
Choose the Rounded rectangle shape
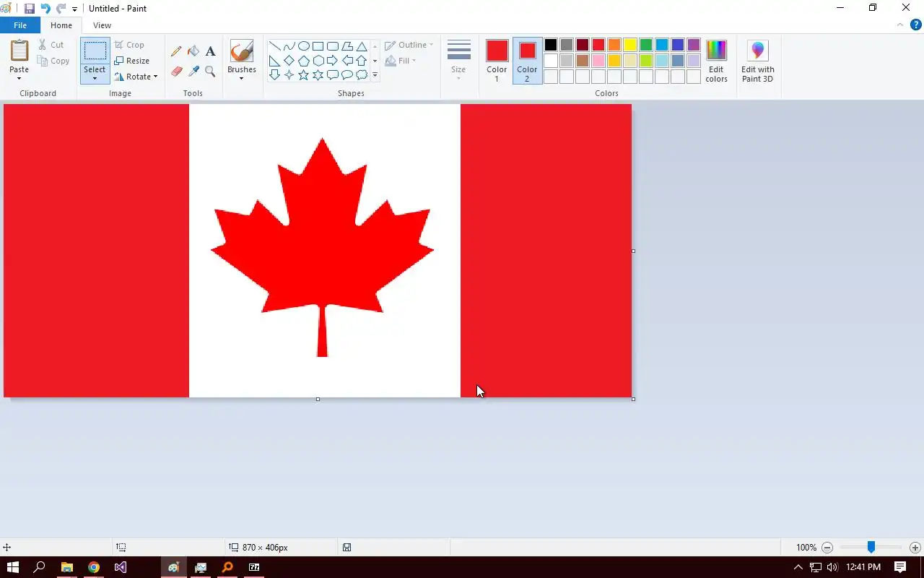tap(333, 46)
